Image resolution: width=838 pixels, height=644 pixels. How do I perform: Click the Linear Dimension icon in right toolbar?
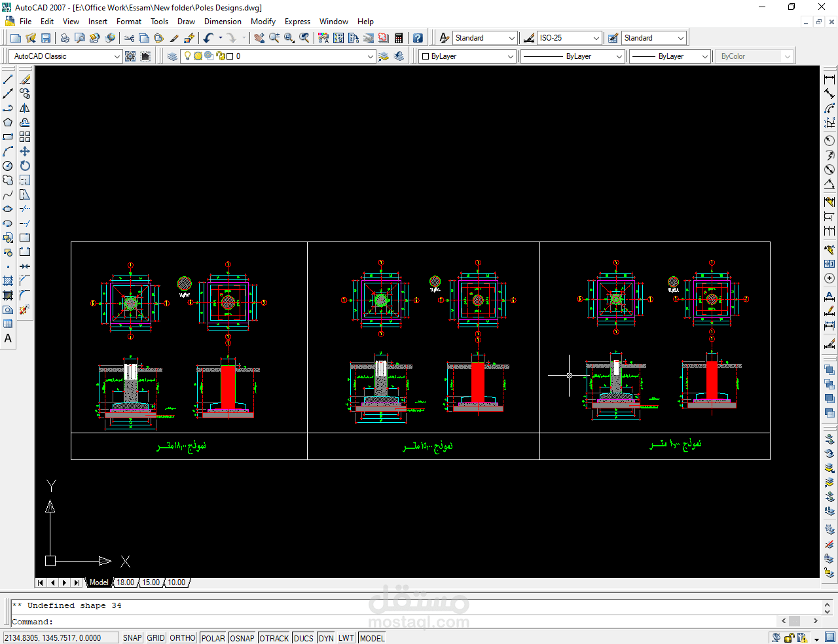(x=829, y=79)
